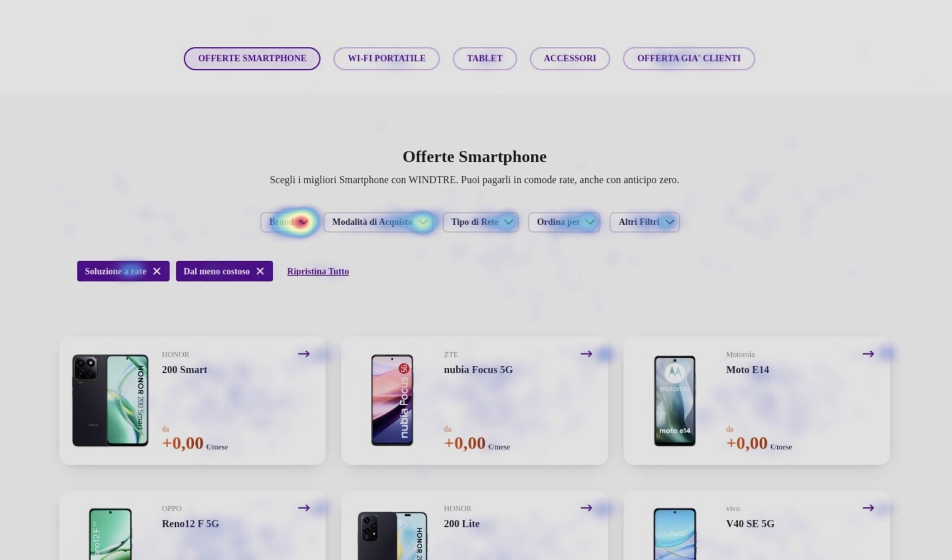Select the ACCESSORI tab

tap(570, 59)
